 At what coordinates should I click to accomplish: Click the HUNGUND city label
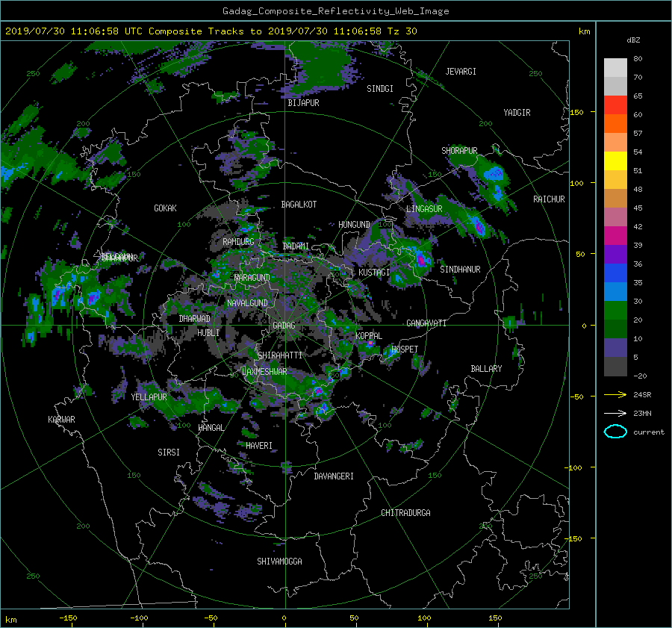(x=354, y=225)
